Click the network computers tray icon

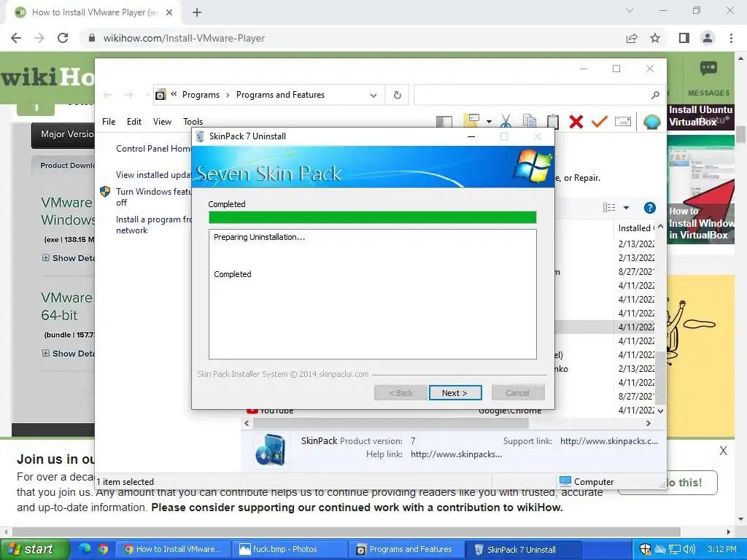pos(675,549)
